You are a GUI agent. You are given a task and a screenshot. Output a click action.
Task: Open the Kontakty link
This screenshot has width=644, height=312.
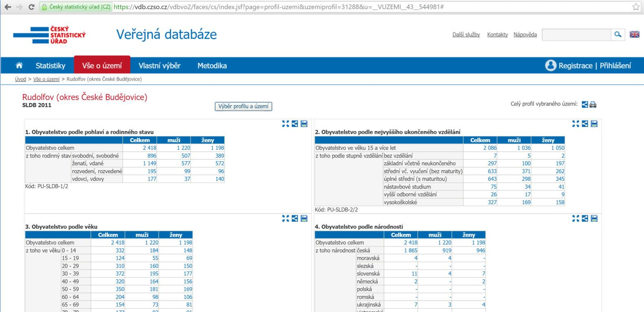coord(497,35)
